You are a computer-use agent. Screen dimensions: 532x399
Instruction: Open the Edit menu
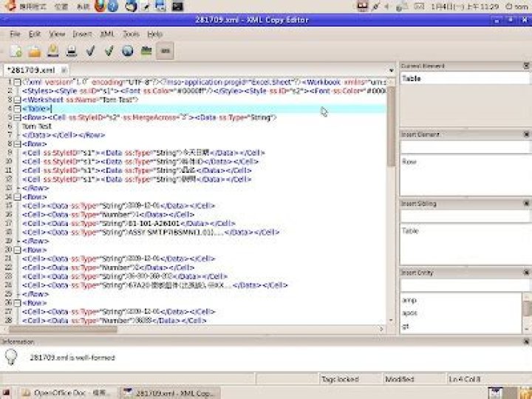click(35, 34)
